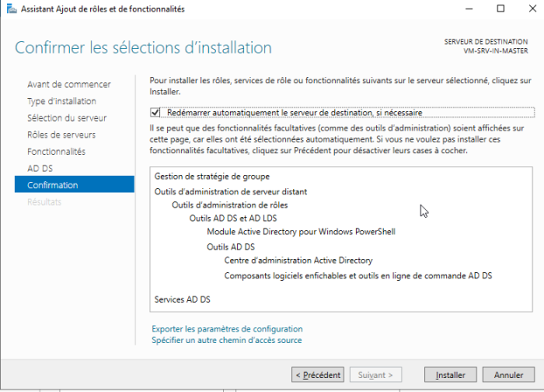The width and height of the screenshot is (544, 392).
Task: Switch to the Fonctionnalités step
Action: (56, 151)
